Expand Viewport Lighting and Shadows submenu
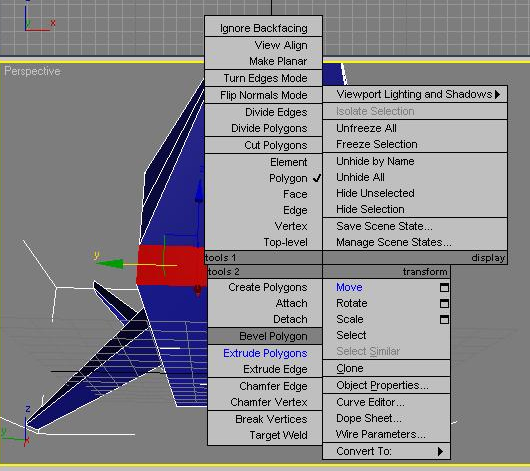530x471 pixels. [415, 94]
